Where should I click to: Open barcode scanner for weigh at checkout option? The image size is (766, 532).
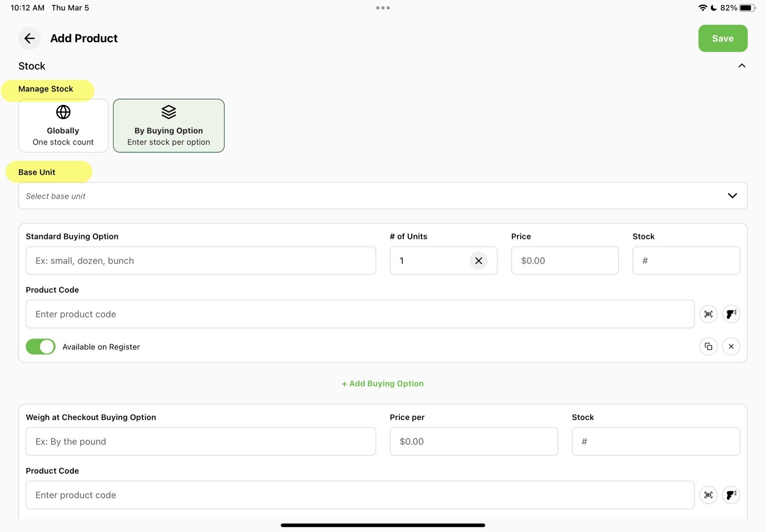[708, 495]
